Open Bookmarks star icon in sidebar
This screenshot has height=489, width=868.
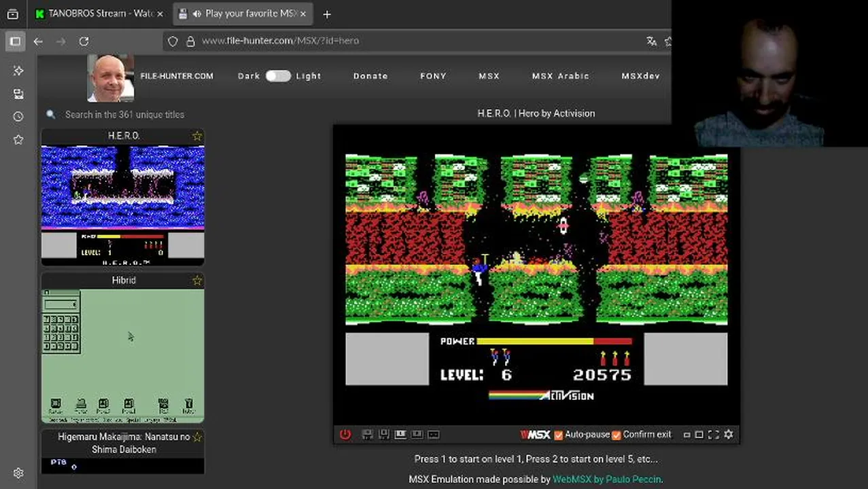pyautogui.click(x=18, y=140)
